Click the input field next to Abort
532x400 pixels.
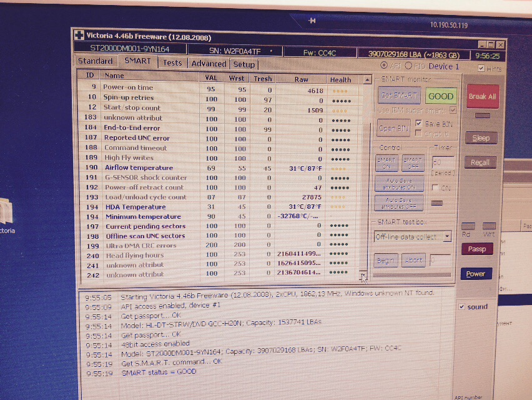(440, 261)
